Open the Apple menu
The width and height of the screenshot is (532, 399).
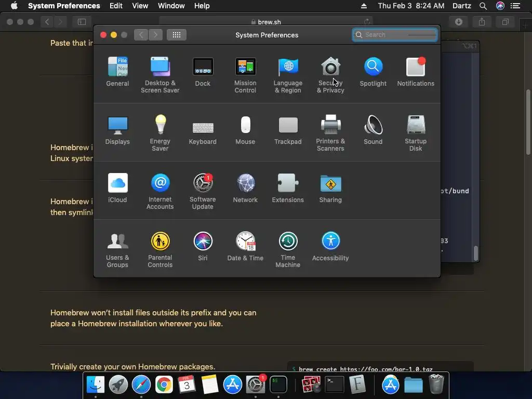14,6
